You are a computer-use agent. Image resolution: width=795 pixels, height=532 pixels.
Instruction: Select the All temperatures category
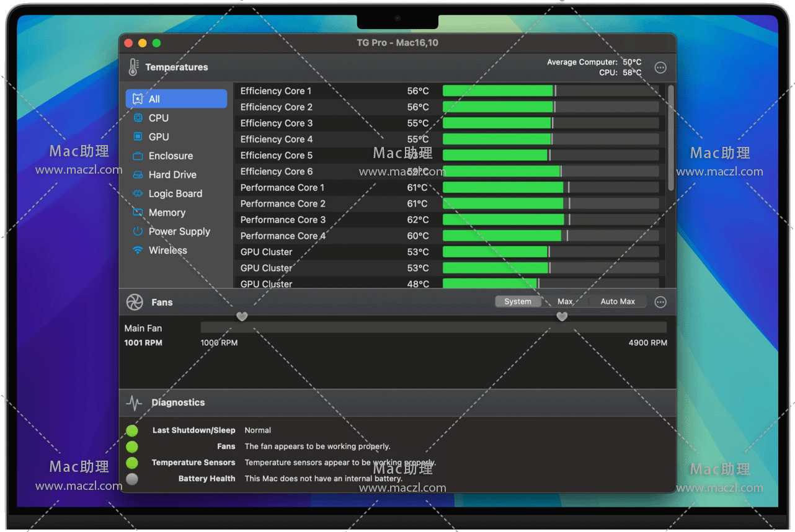coord(176,99)
